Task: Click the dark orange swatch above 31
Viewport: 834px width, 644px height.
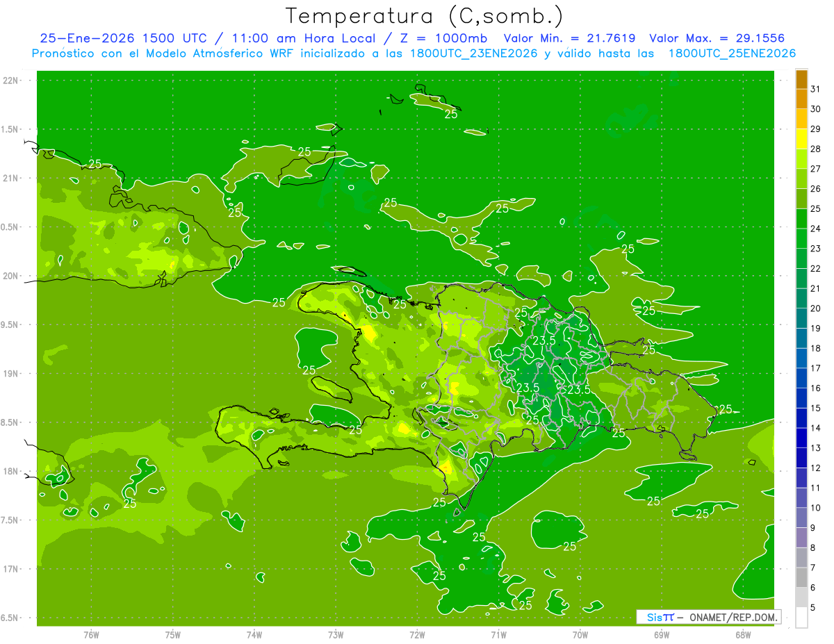Action: tap(801, 79)
